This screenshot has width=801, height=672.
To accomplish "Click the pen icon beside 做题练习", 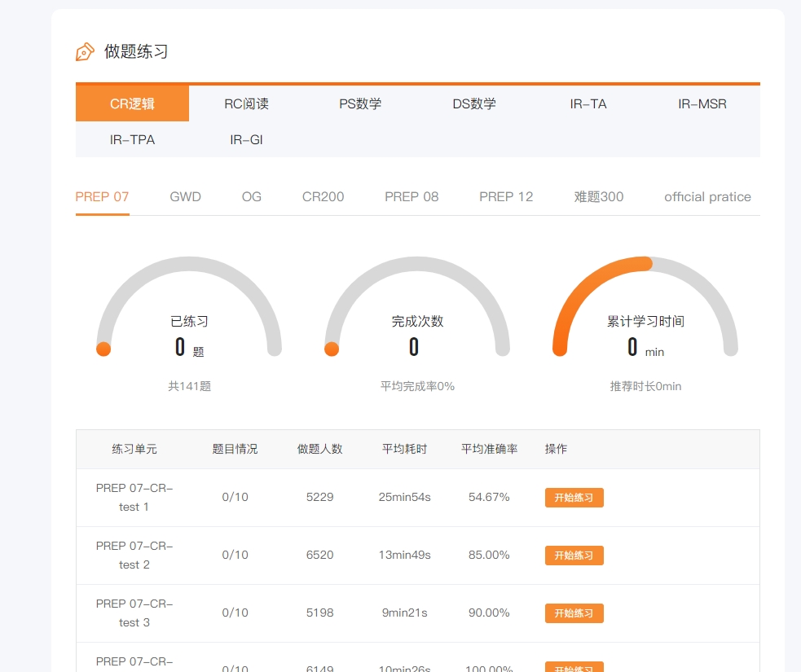I will click(x=85, y=52).
